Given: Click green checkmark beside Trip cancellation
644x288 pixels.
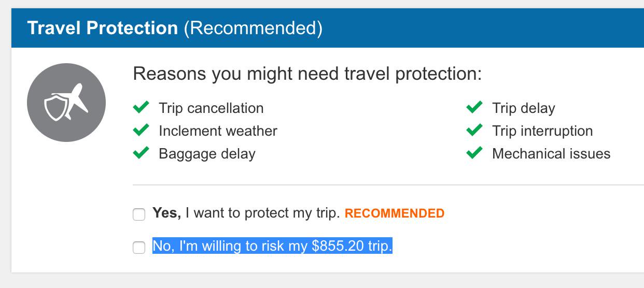Looking at the screenshot, I should 141,108.
